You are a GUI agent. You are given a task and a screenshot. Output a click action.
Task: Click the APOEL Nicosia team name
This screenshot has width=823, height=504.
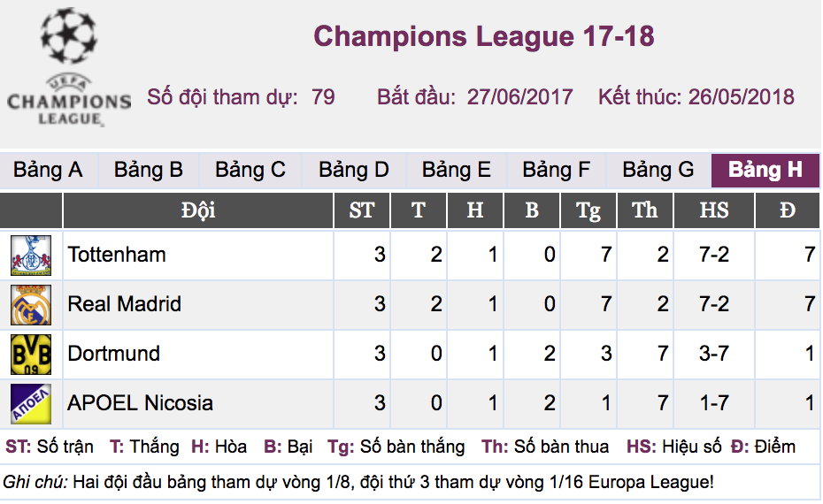click(140, 403)
